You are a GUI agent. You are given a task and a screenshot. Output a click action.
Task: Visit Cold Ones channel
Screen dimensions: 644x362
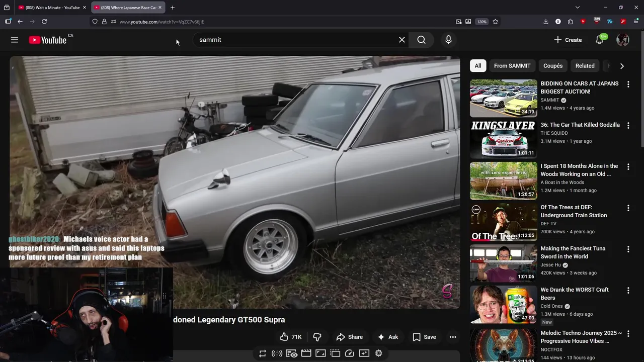coord(552,306)
